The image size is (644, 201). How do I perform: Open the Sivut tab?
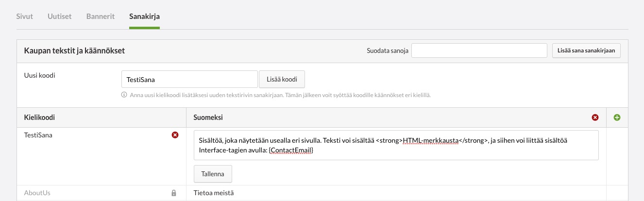point(25,17)
